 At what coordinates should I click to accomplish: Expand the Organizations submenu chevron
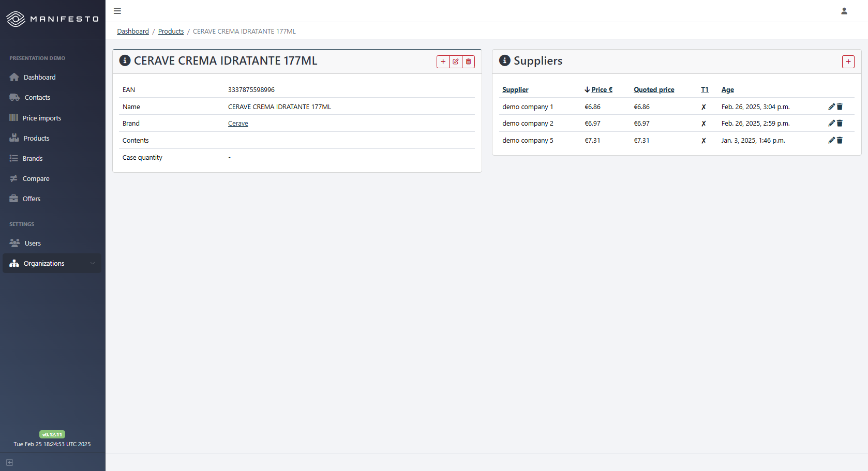(x=93, y=263)
